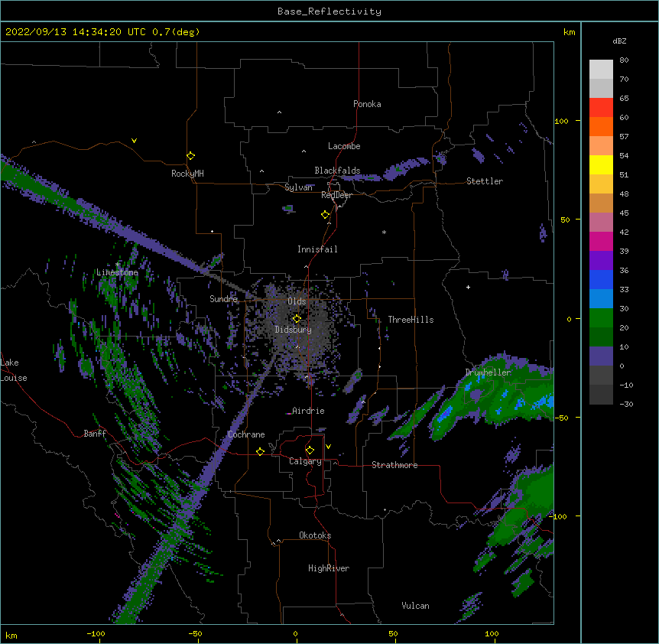Click the Sundre town label
The image size is (659, 644).
(x=223, y=299)
